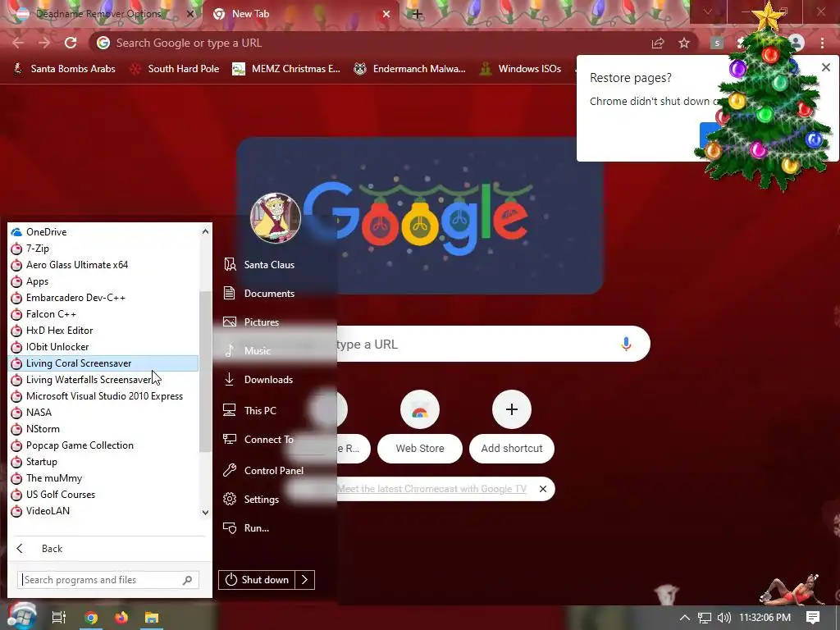
Task: Open the notification center icon
Action: point(813,618)
